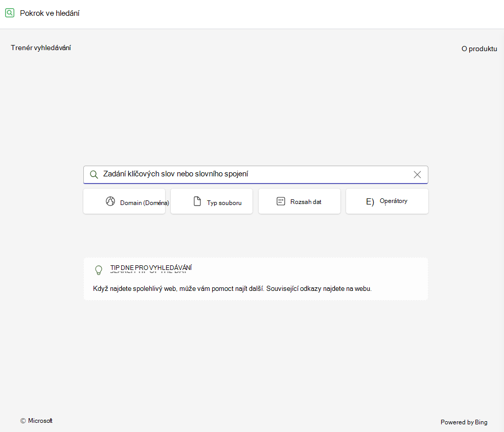Focus the keyword search input field
Screen dimensions: 504x432
point(256,174)
